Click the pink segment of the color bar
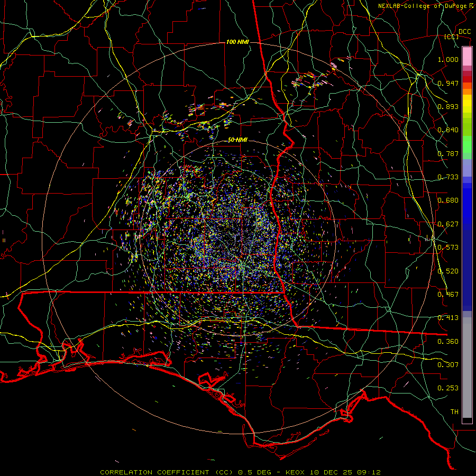476x476 pixels. pos(467,57)
